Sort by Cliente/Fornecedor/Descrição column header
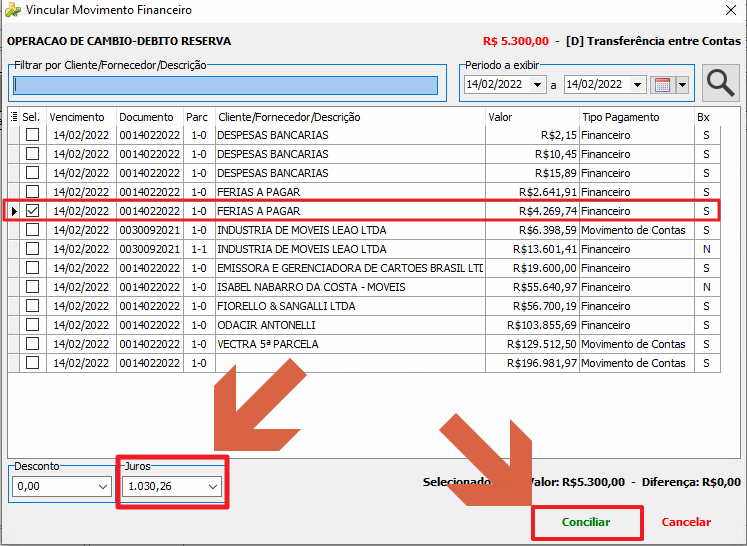This screenshot has height=546, width=747. coord(350,117)
